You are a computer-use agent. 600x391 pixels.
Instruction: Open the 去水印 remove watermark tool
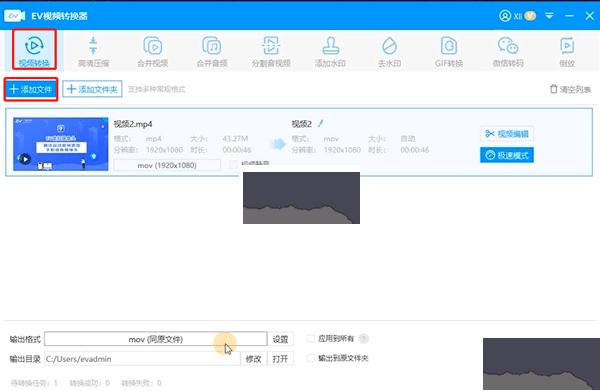pos(390,52)
